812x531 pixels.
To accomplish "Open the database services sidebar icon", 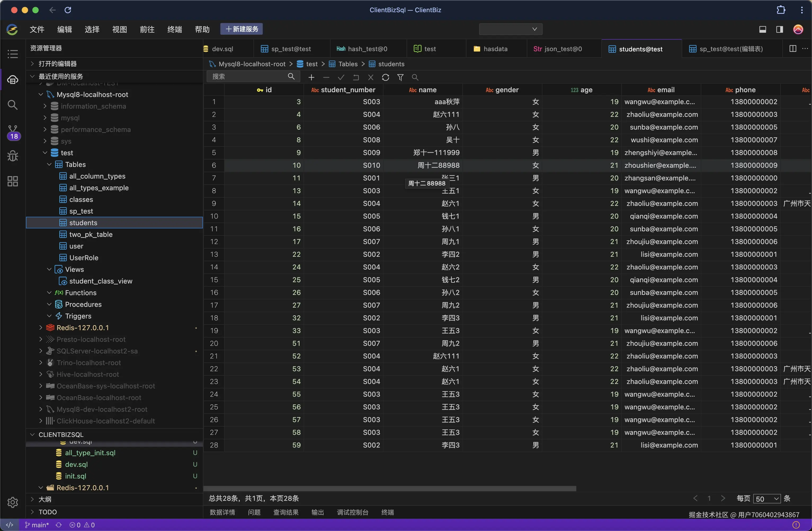I will coord(13,80).
